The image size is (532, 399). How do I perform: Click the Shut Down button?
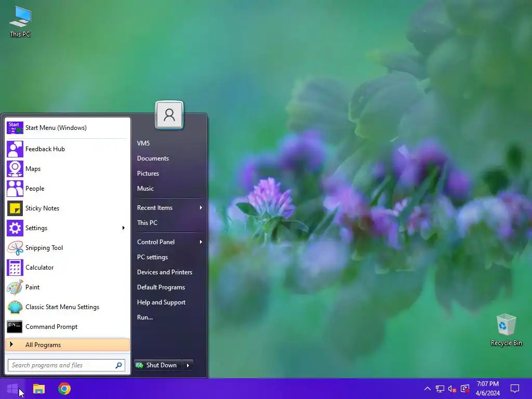pyautogui.click(x=158, y=365)
